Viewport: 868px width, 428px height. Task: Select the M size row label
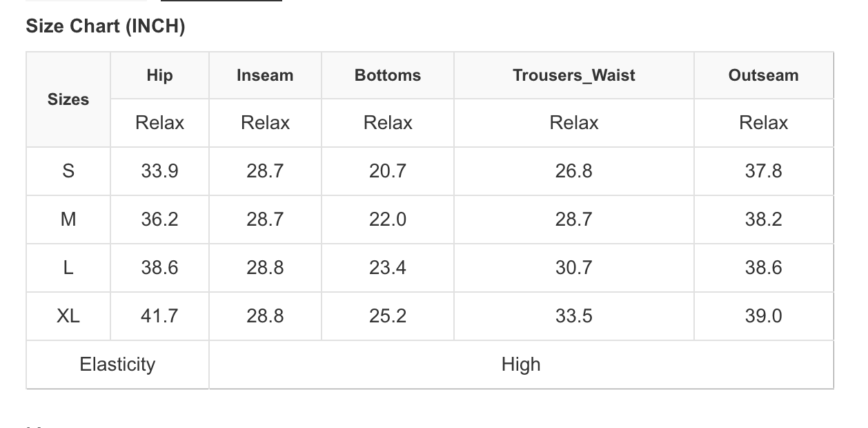(68, 220)
